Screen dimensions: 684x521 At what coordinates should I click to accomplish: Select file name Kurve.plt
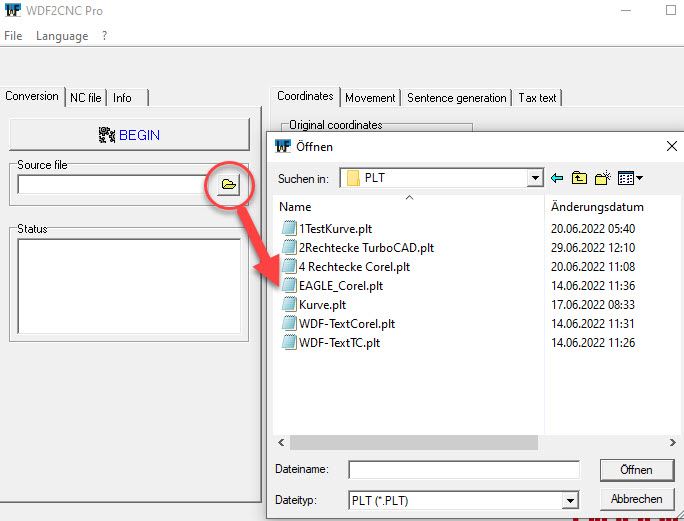322,305
